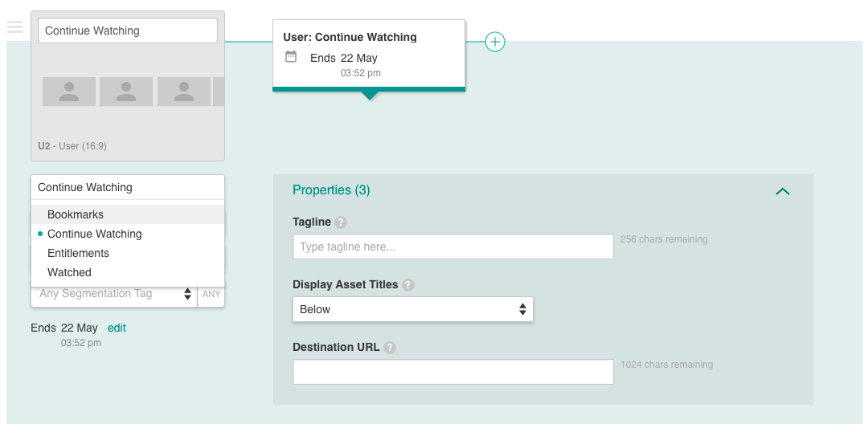Click into Destination URL field
868x432 pixels.
[452, 372]
